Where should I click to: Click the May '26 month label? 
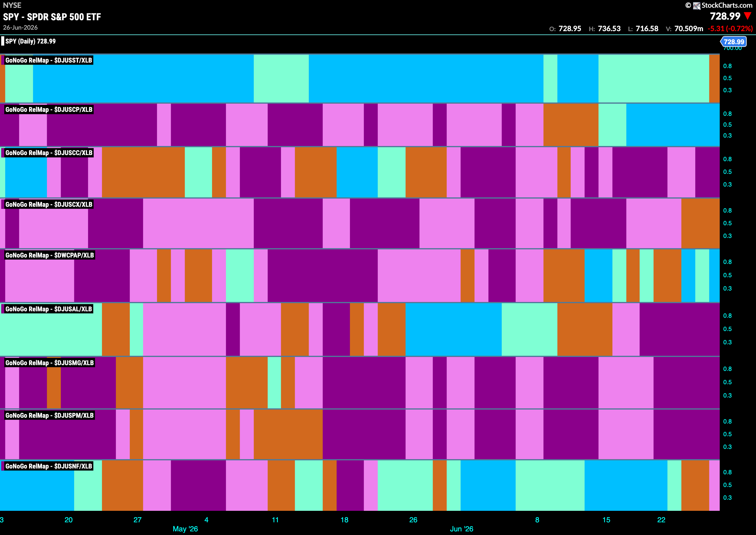185,529
